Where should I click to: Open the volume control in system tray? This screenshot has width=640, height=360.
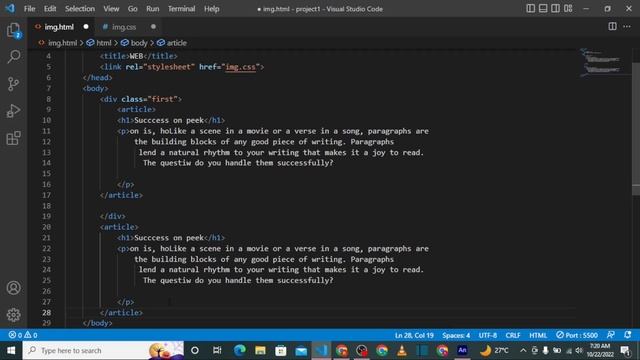pyautogui.click(x=579, y=351)
